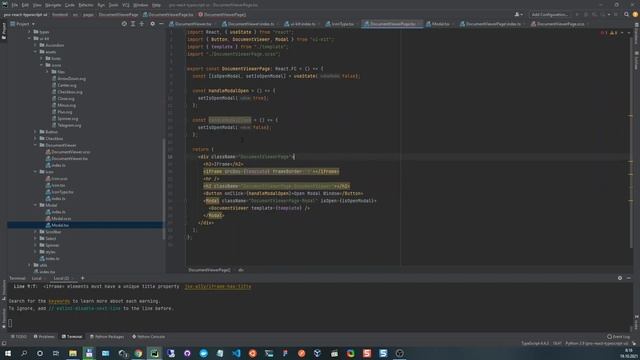Open the Python Console tool window
The height and width of the screenshot is (360, 640).
click(149, 337)
